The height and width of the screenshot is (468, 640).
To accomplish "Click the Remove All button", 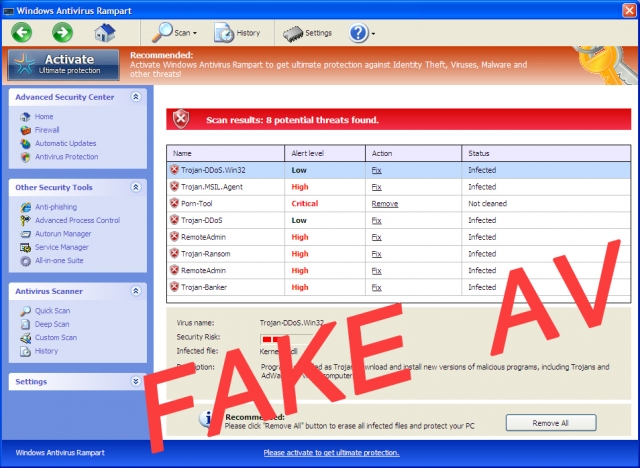I will click(551, 423).
